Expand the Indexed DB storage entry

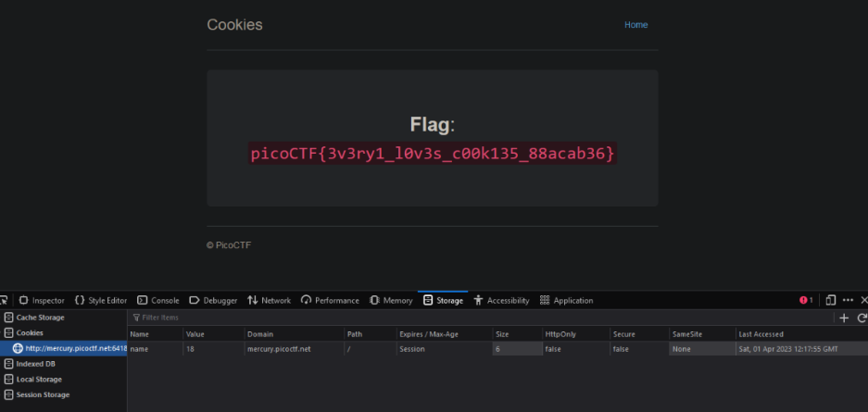click(36, 364)
